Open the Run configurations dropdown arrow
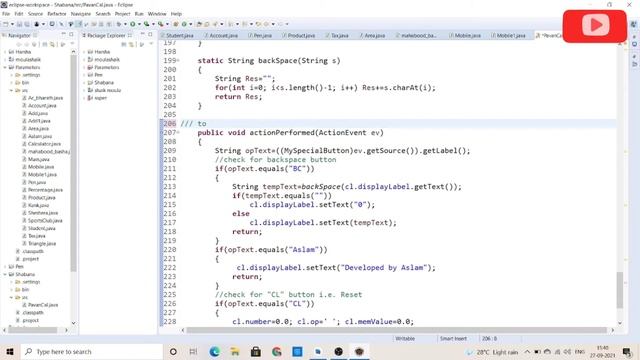This screenshot has width=640, height=360. [139, 24]
